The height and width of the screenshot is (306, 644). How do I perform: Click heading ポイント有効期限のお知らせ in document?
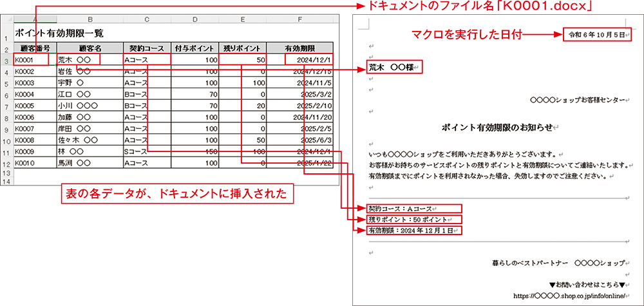pyautogui.click(x=497, y=128)
